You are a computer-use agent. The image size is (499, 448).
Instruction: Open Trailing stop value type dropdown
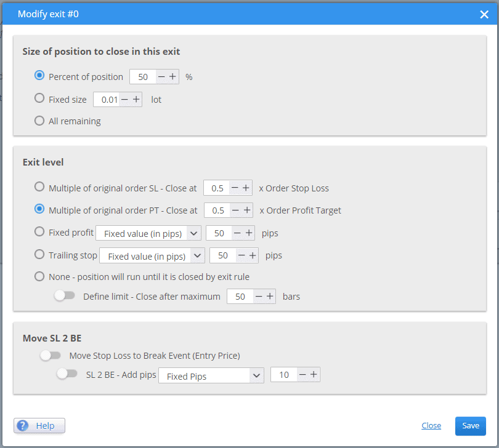(x=152, y=256)
